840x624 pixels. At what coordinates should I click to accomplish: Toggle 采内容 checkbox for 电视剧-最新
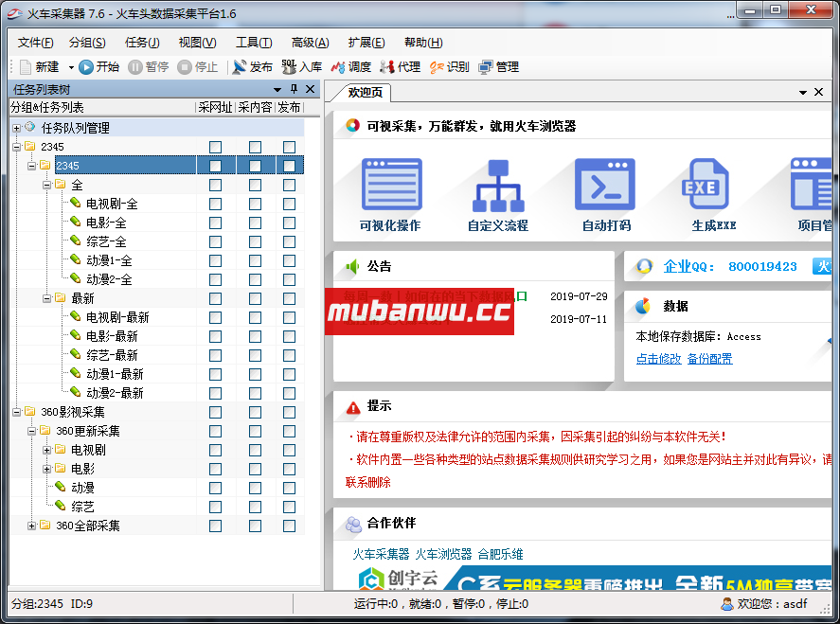point(255,317)
